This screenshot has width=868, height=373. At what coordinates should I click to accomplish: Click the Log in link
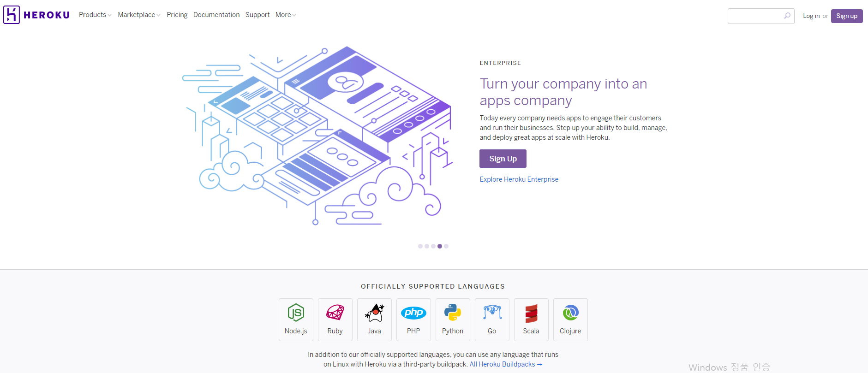click(x=811, y=16)
